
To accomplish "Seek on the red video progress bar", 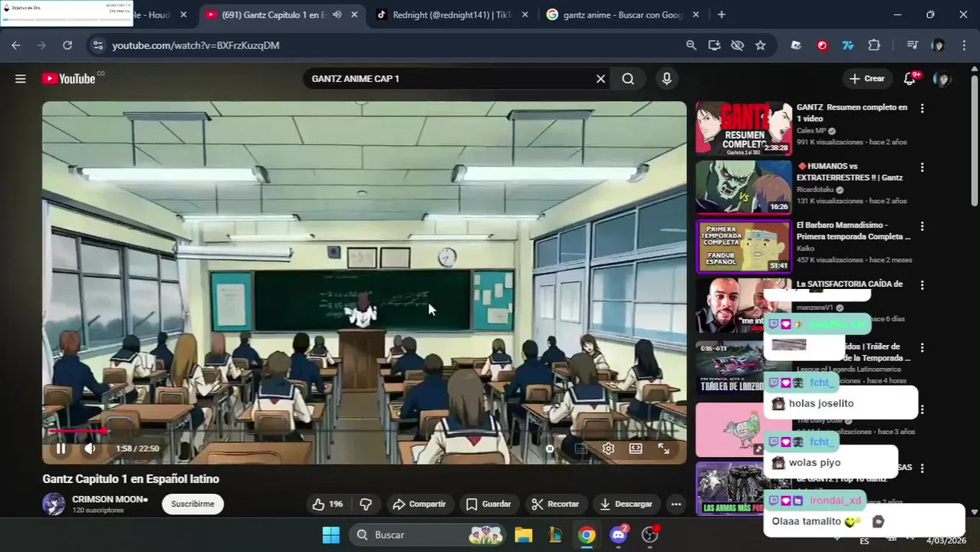I will (363, 431).
